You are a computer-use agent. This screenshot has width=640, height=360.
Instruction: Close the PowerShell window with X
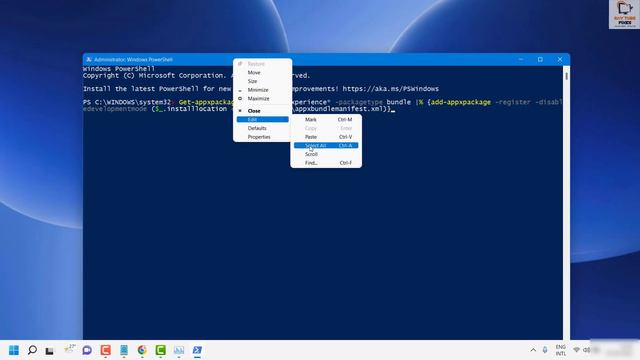pyautogui.click(x=560, y=60)
